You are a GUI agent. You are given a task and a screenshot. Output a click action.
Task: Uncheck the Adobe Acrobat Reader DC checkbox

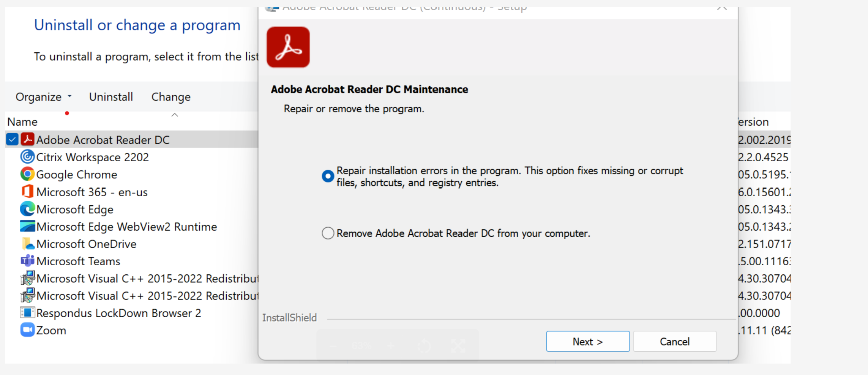pos(12,139)
